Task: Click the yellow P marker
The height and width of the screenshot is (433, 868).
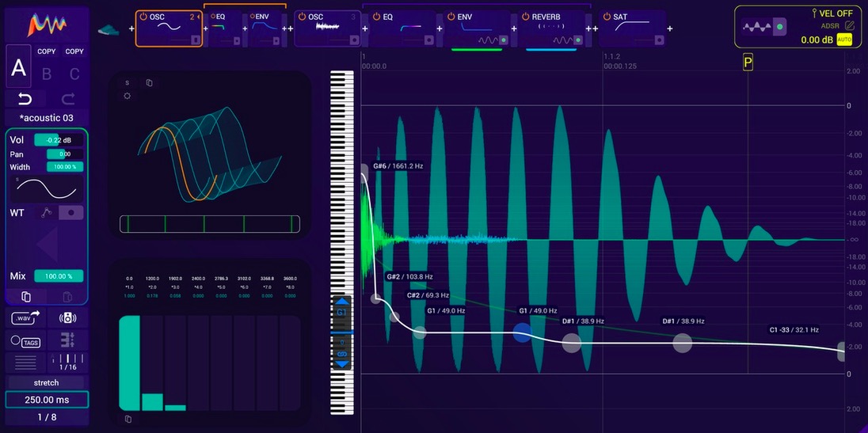Action: pyautogui.click(x=748, y=63)
